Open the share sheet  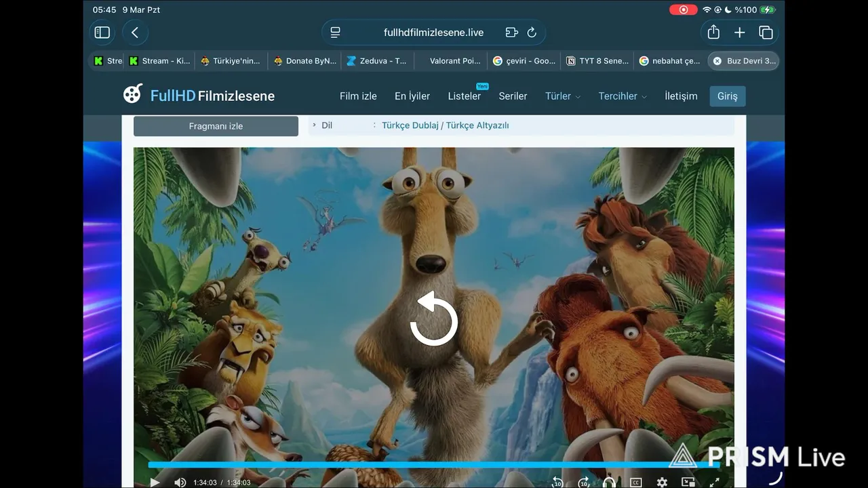click(713, 33)
